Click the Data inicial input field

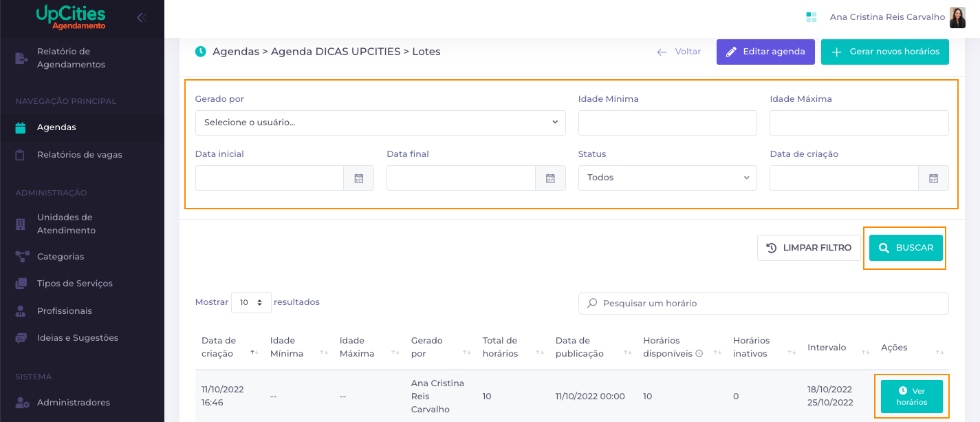coord(270,178)
